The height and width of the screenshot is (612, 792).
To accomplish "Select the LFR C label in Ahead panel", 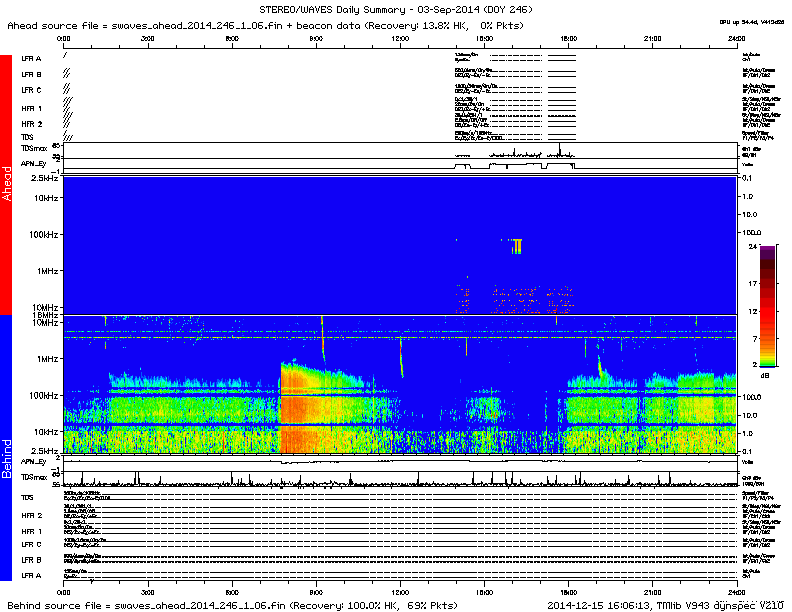I will (x=31, y=90).
